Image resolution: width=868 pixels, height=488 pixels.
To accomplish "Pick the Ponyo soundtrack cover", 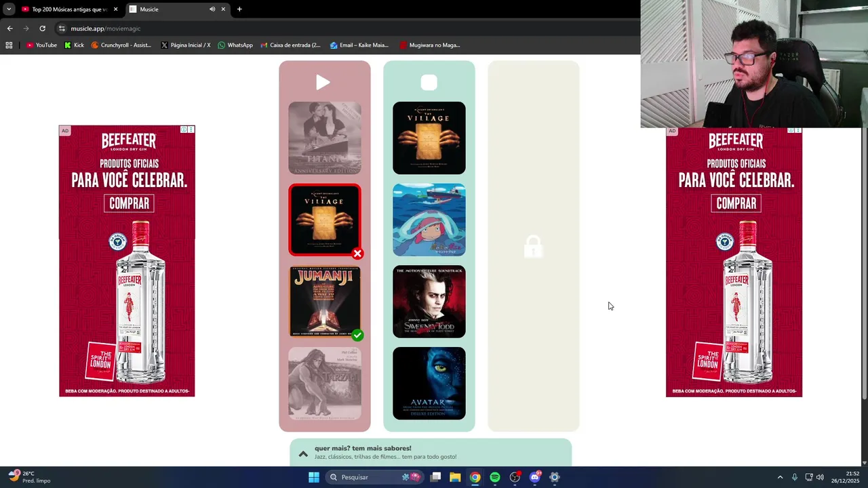I will pyautogui.click(x=429, y=220).
